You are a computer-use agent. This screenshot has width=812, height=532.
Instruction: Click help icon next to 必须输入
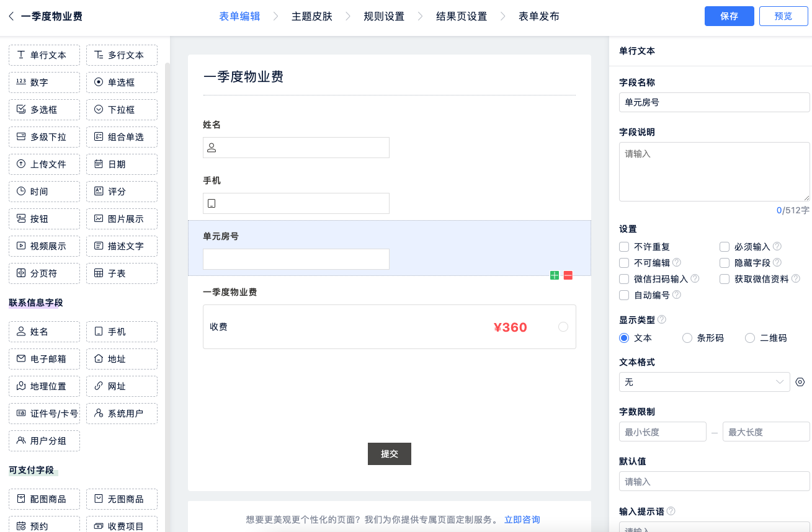pos(777,247)
